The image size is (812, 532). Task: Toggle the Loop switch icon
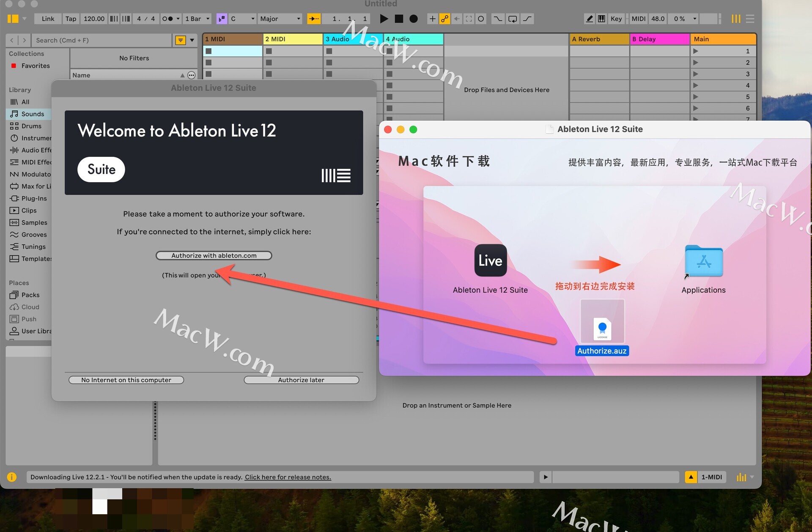(513, 19)
